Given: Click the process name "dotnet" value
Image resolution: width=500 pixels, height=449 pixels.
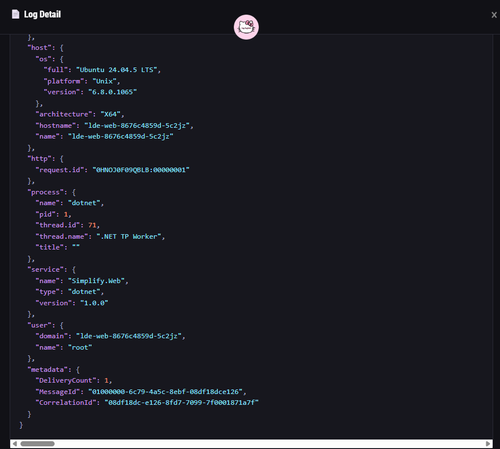Looking at the screenshot, I should pyautogui.click(x=84, y=203).
